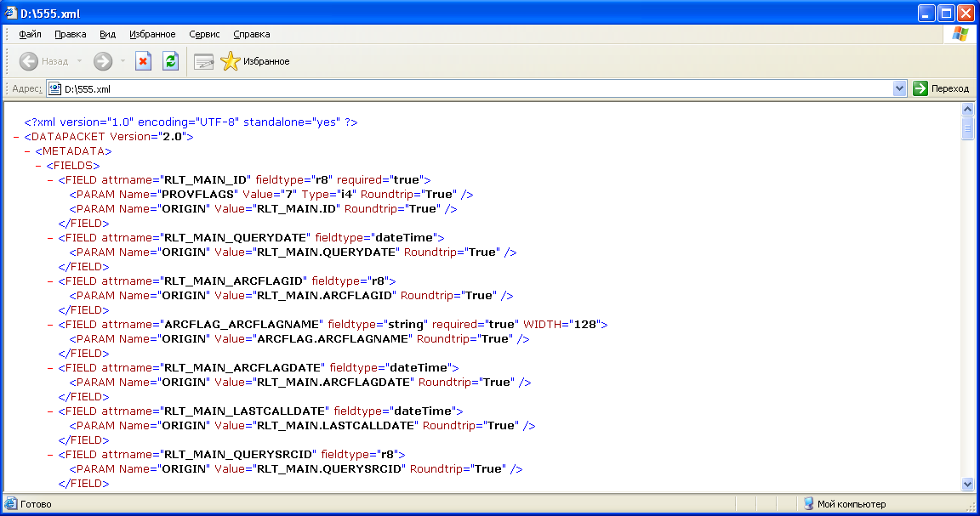Screen dimensions: 980x516
Task: Click the RLT_MAIN.QUERYDATE origin value
Action: click(x=328, y=252)
